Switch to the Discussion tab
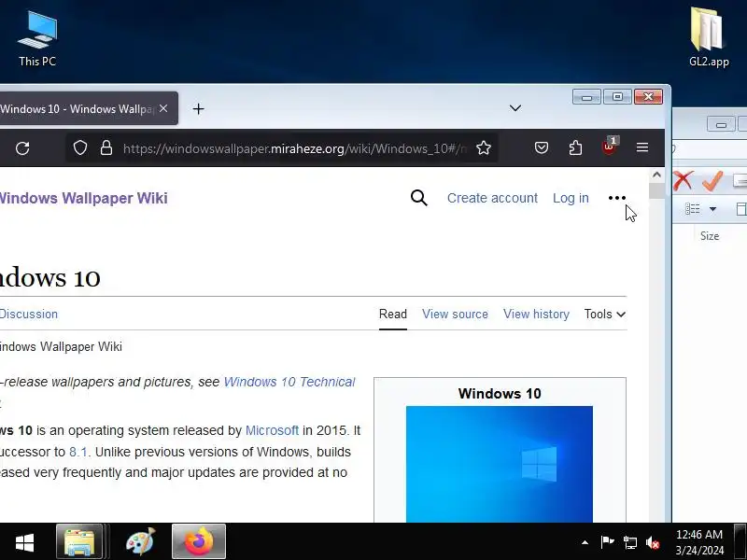 (29, 315)
